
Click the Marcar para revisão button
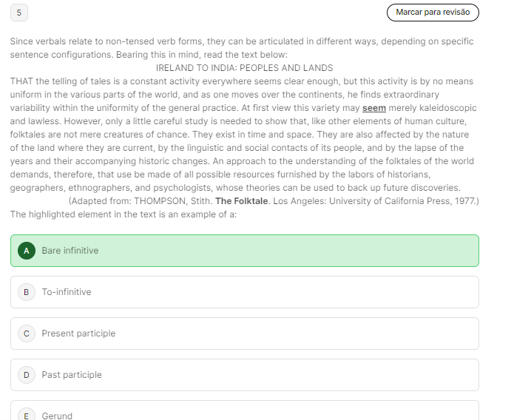[x=433, y=13]
